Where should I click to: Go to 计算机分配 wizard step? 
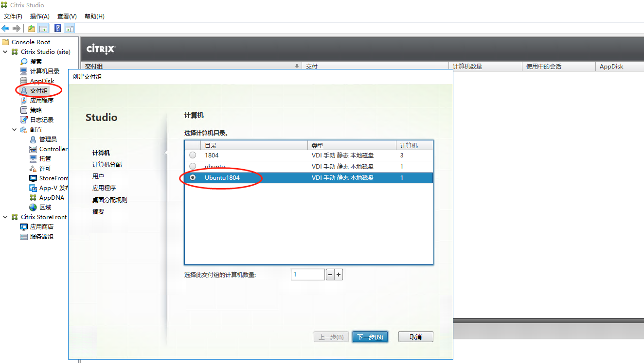[107, 164]
